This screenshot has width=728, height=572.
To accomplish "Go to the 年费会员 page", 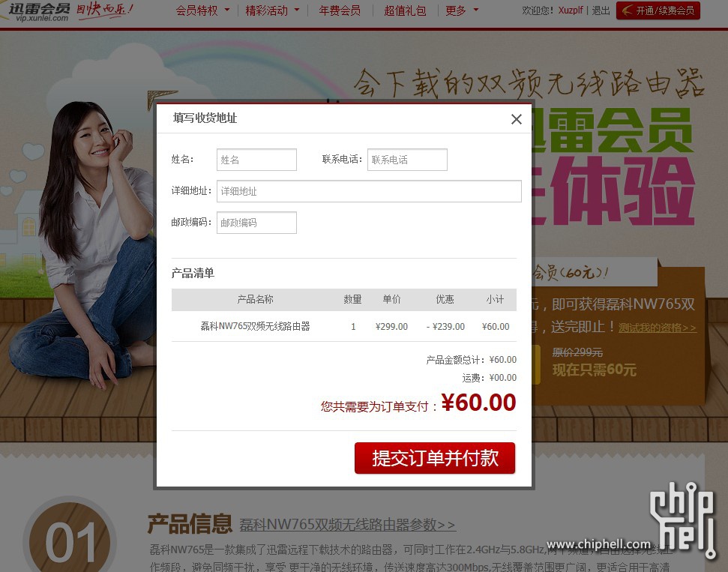I will (x=340, y=10).
